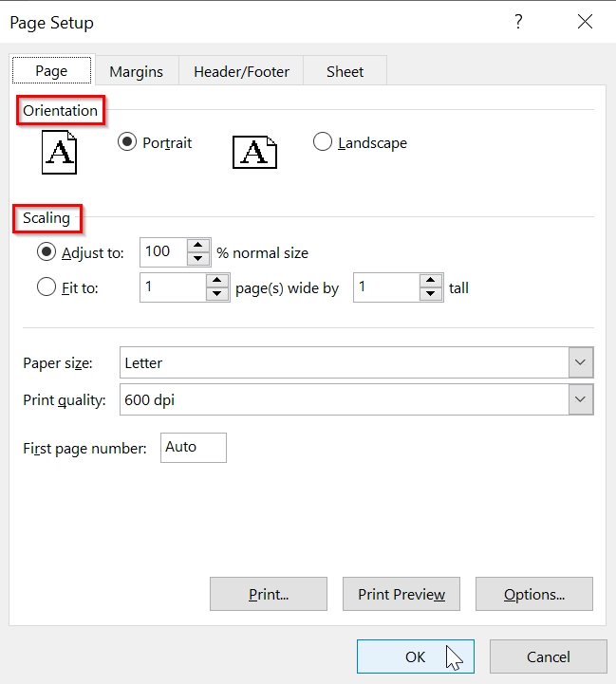Click the Print... button
This screenshot has height=684, width=616.
tap(269, 594)
